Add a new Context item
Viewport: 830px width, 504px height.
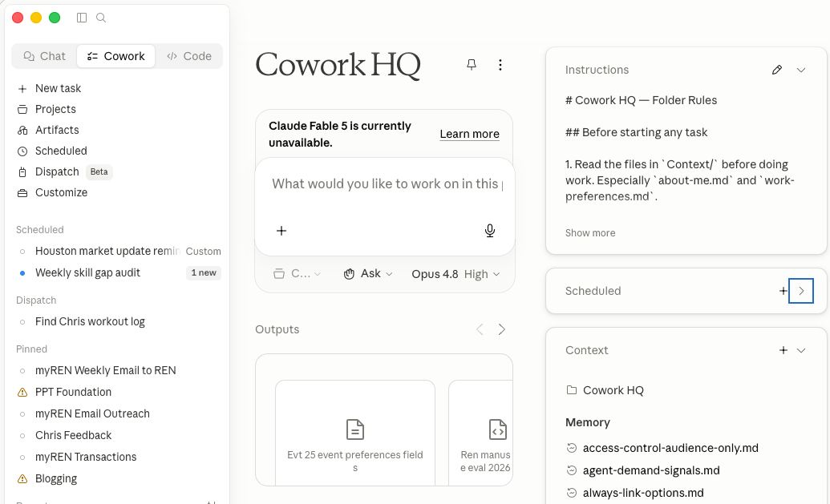coord(783,350)
